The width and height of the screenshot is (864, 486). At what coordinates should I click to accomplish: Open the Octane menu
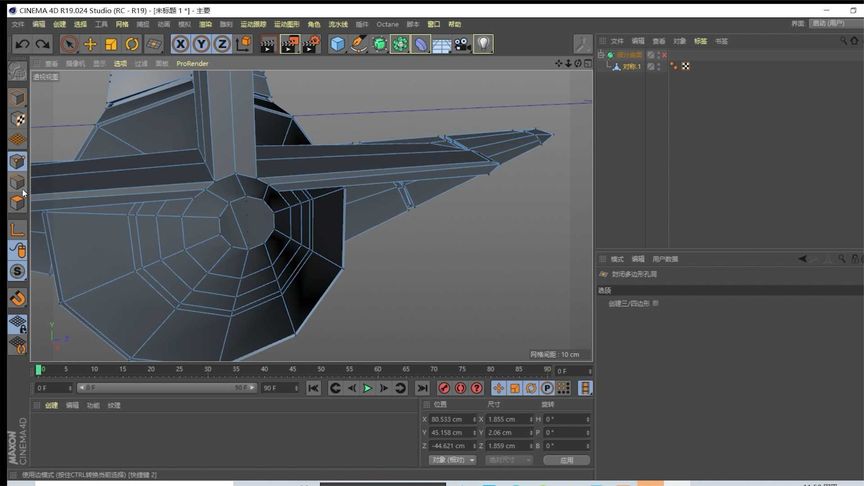tap(387, 24)
